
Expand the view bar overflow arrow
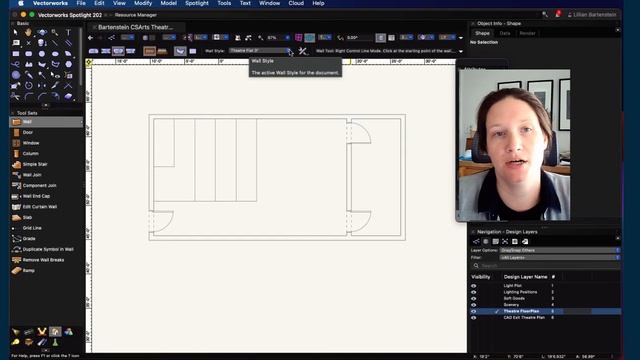461,38
